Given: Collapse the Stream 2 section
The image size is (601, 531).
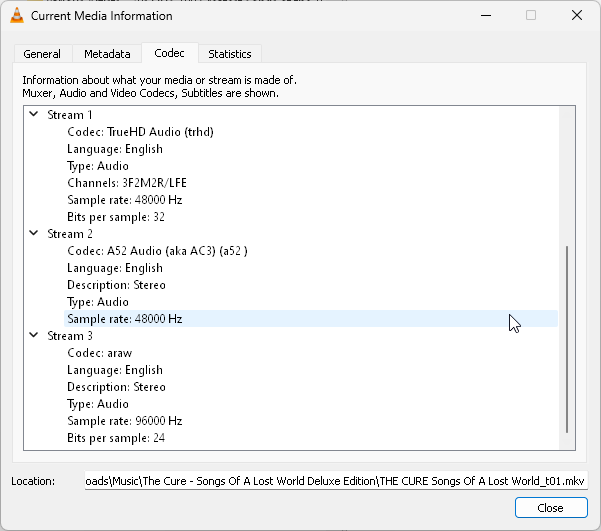Looking at the screenshot, I should pos(33,234).
